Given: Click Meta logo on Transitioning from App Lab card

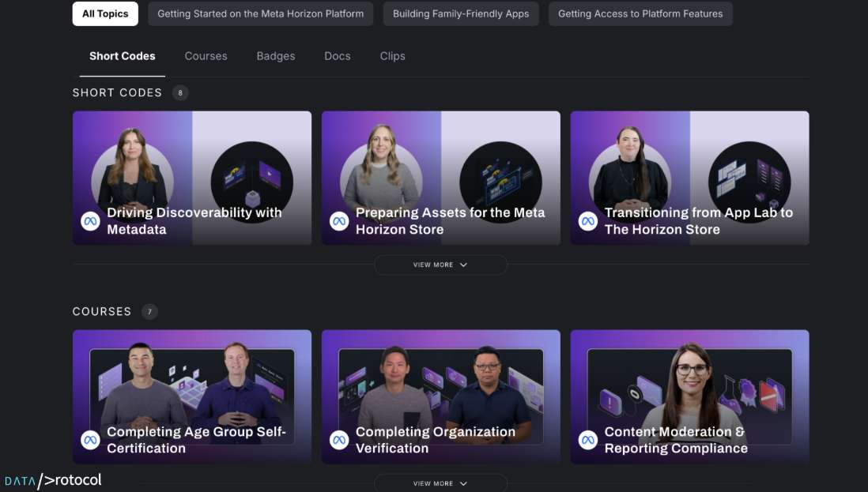Looking at the screenshot, I should tap(588, 221).
